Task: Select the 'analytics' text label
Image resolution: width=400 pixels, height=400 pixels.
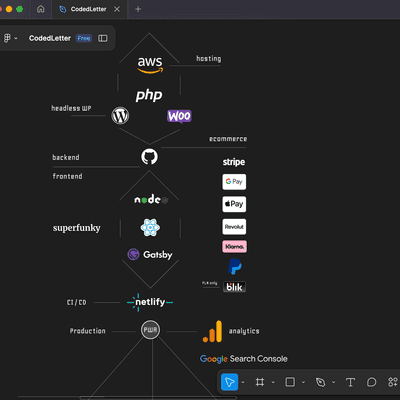Action: (x=244, y=331)
